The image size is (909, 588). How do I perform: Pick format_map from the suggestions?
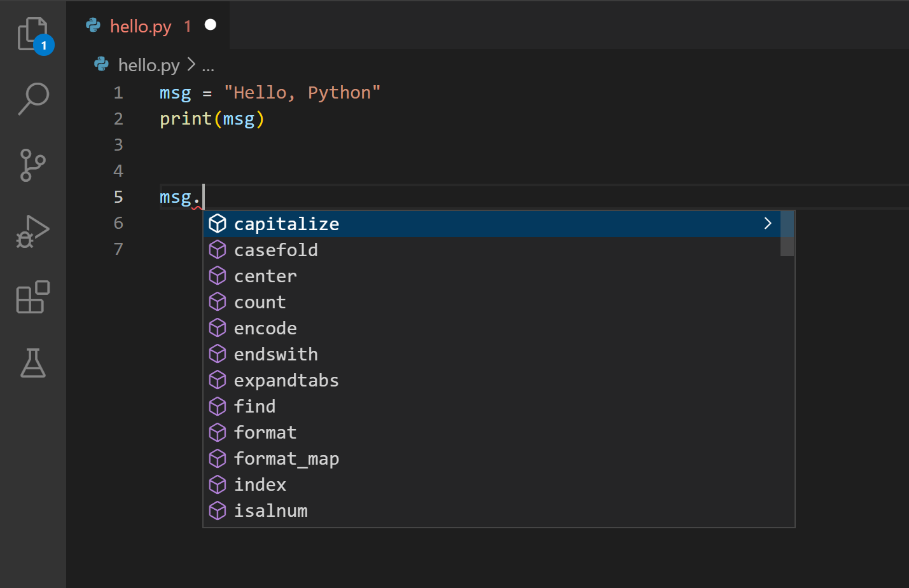[286, 458]
